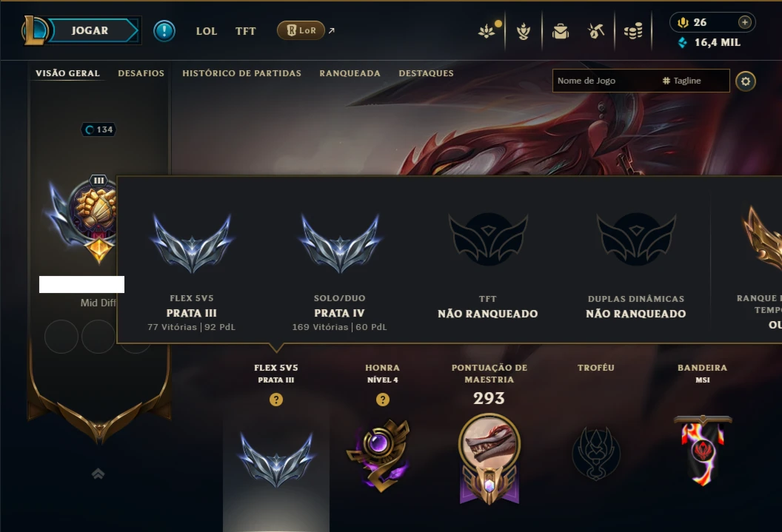This screenshot has width=782, height=532.
Task: Open the backpack items icon
Action: (561, 31)
